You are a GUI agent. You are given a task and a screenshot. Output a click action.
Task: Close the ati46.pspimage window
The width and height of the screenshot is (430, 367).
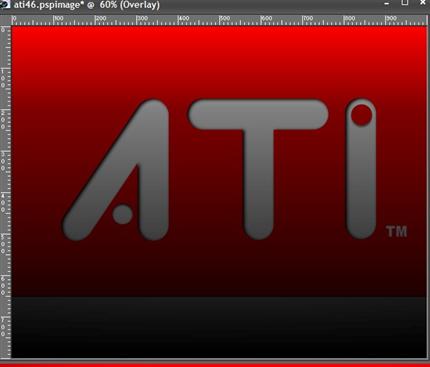[x=423, y=3]
